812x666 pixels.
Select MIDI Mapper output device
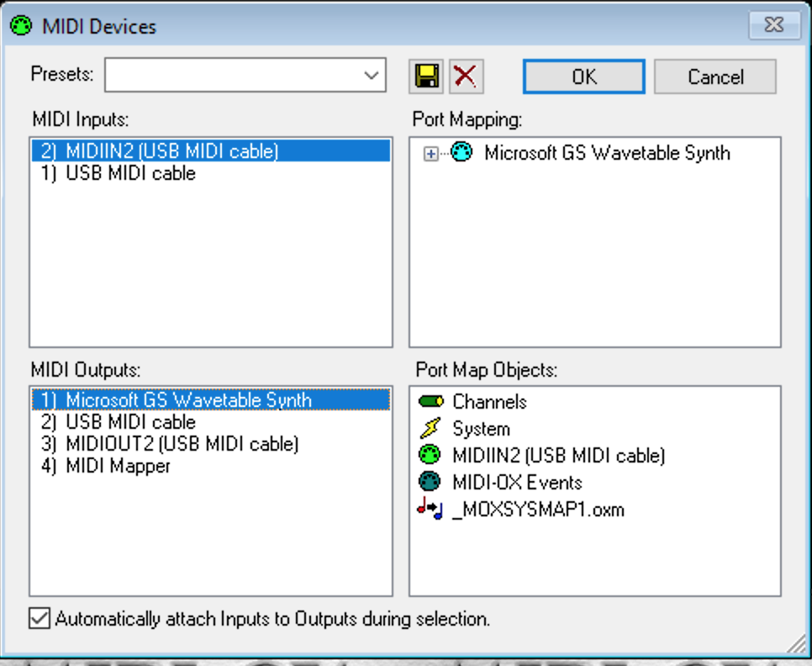pos(118,466)
